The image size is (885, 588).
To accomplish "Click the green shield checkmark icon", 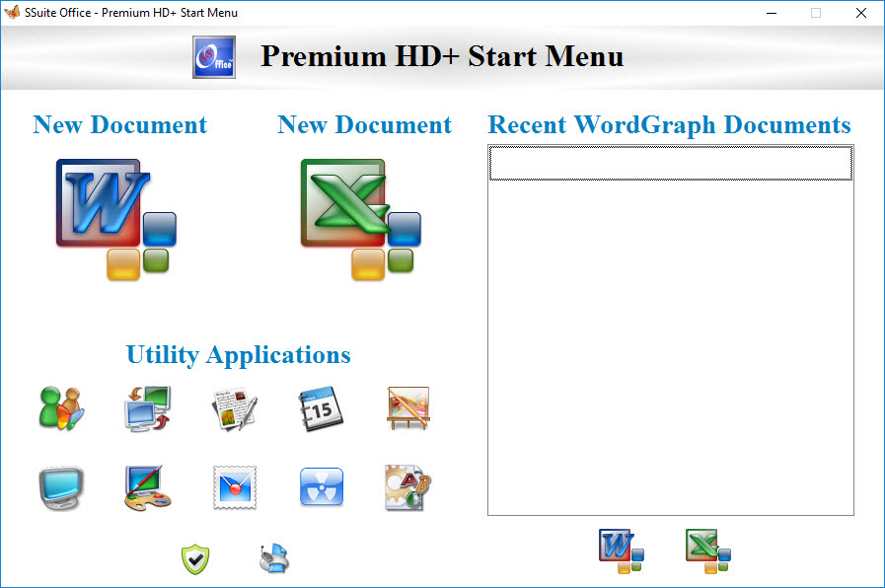I will [195, 559].
